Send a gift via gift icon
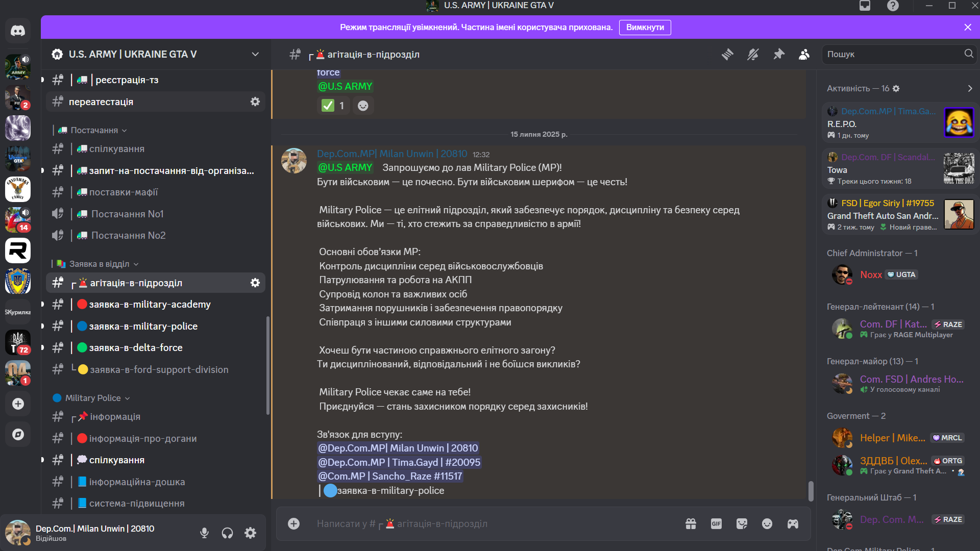This screenshot has width=980, height=551. (691, 523)
